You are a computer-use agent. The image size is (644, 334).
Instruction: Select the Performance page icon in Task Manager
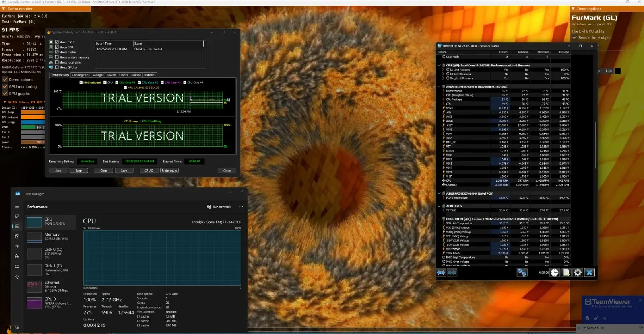click(x=17, y=226)
